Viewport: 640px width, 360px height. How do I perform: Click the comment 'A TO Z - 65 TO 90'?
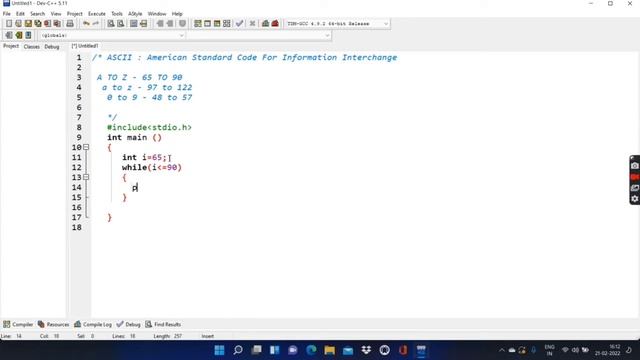(140, 77)
